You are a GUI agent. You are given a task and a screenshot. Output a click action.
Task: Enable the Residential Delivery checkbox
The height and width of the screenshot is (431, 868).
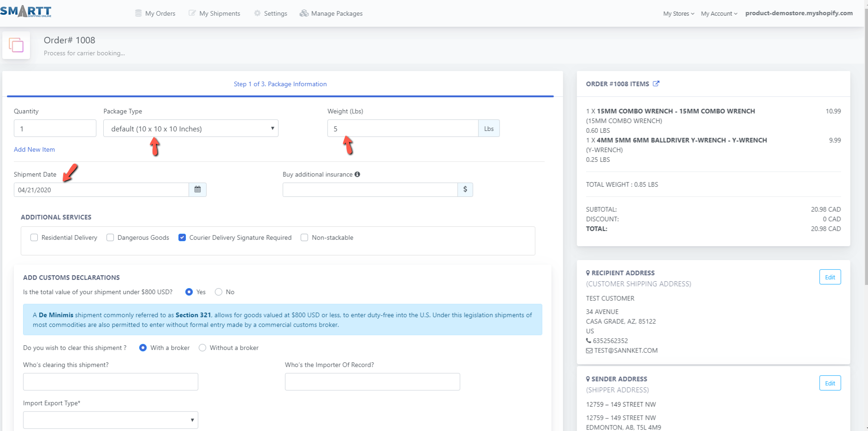tap(34, 237)
